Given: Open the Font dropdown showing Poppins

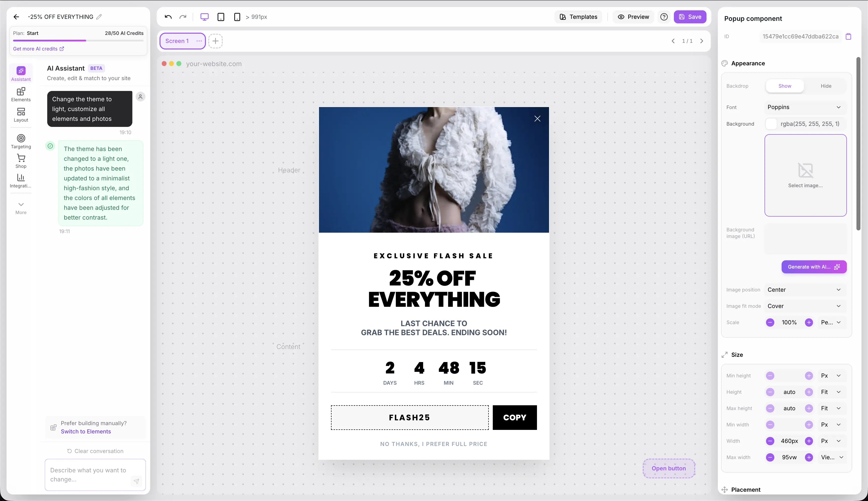Looking at the screenshot, I should click(x=804, y=107).
